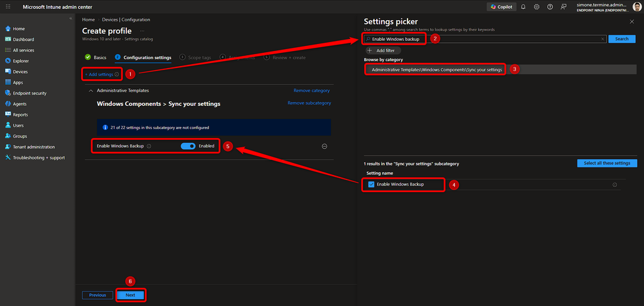Screen dimensions: 644x306
Task: Open Copilot from the header
Action: point(501,7)
